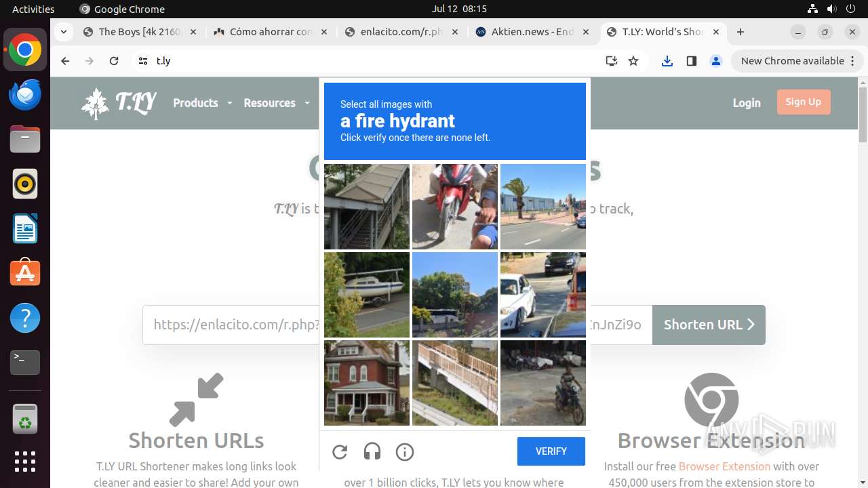The height and width of the screenshot is (488, 868).
Task: Click the Login link
Action: point(747,103)
